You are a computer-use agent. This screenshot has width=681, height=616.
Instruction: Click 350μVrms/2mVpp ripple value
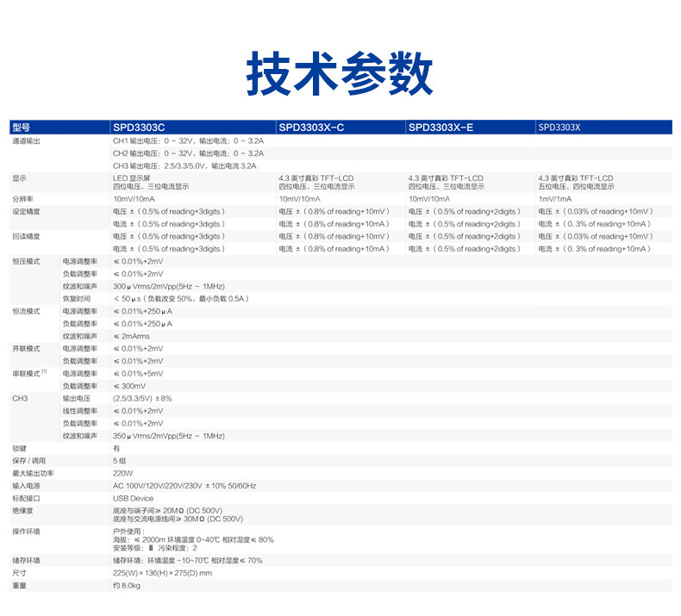click(168, 436)
